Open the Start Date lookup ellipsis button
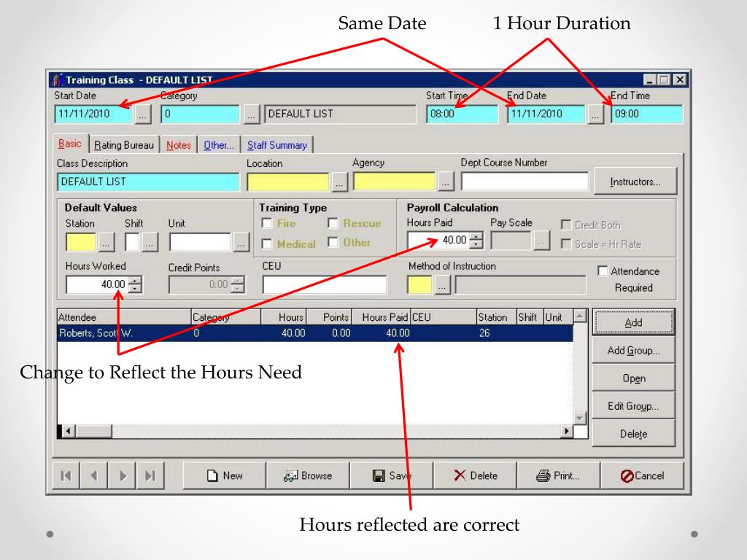Image resolution: width=747 pixels, height=560 pixels. (142, 114)
